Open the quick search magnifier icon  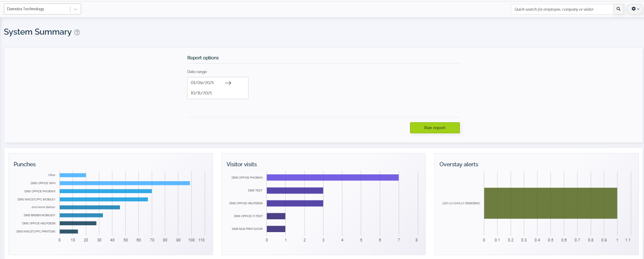[x=618, y=9]
